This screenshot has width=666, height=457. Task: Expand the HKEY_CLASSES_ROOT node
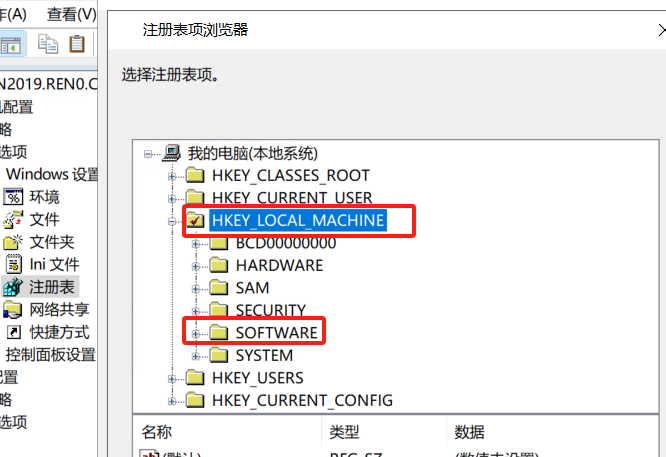(172, 176)
